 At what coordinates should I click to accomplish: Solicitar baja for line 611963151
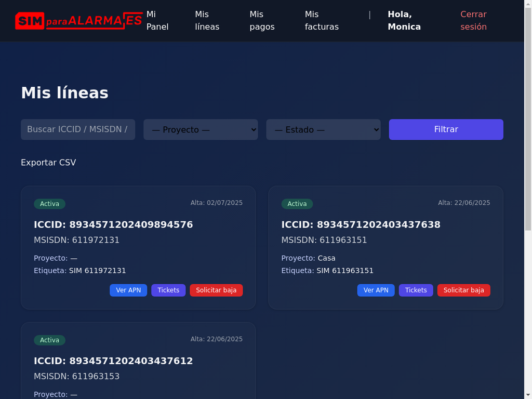(464, 290)
